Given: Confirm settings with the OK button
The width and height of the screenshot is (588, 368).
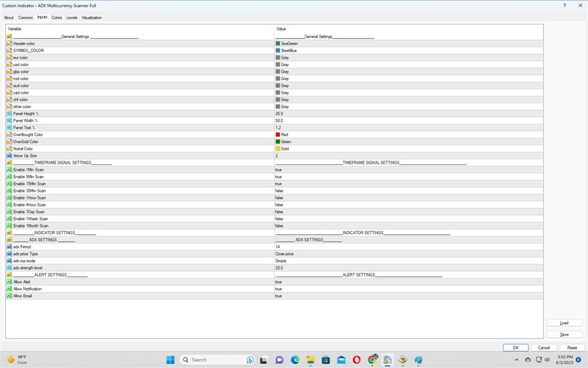Looking at the screenshot, I should click(x=516, y=348).
